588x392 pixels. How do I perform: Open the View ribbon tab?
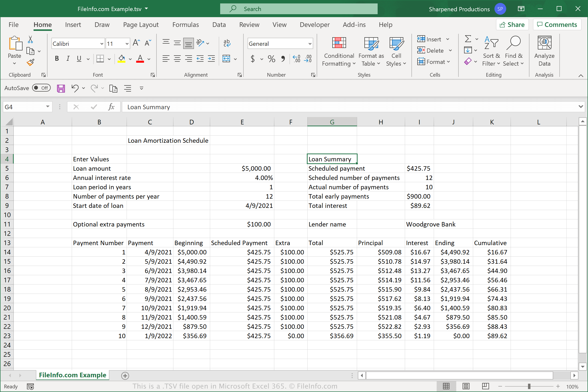[x=279, y=24]
